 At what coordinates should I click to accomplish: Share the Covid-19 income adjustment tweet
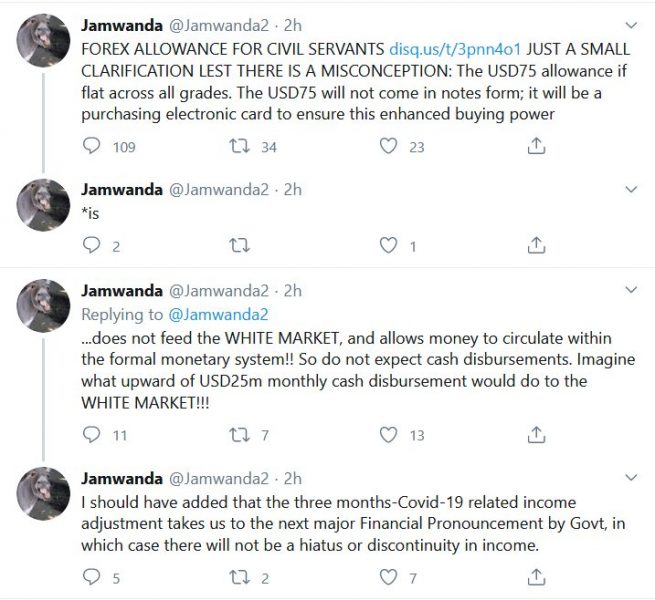[x=536, y=577]
